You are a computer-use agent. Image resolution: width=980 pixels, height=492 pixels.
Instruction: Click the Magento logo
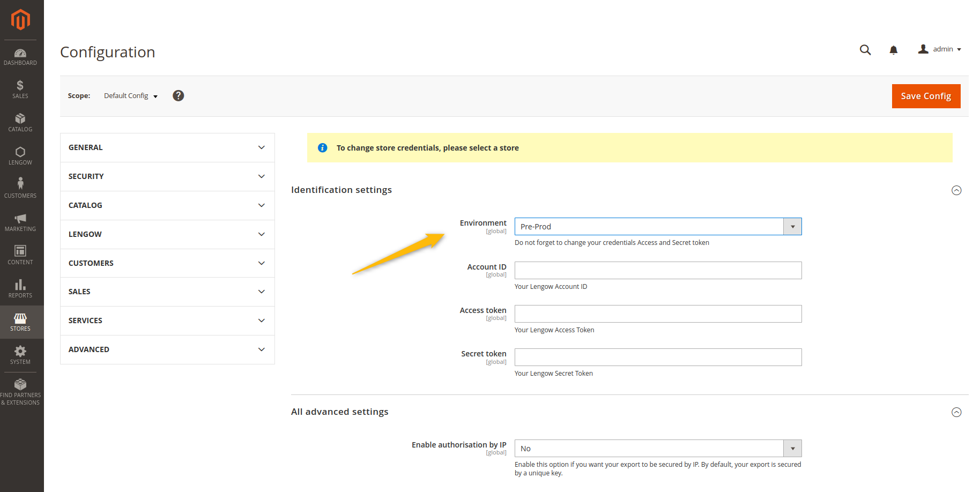pyautogui.click(x=20, y=20)
